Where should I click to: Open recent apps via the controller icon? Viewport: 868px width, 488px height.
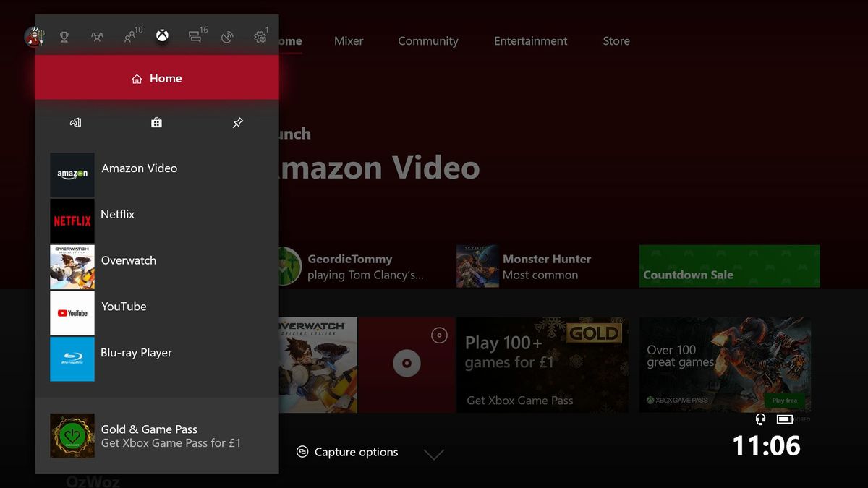pos(75,122)
